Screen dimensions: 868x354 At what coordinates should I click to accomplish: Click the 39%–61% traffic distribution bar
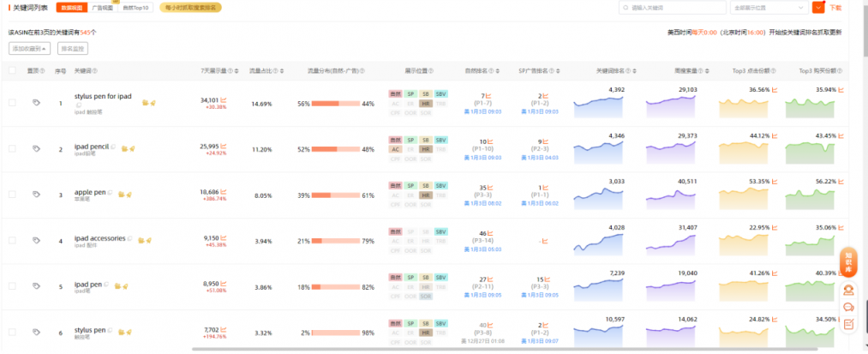click(x=336, y=195)
